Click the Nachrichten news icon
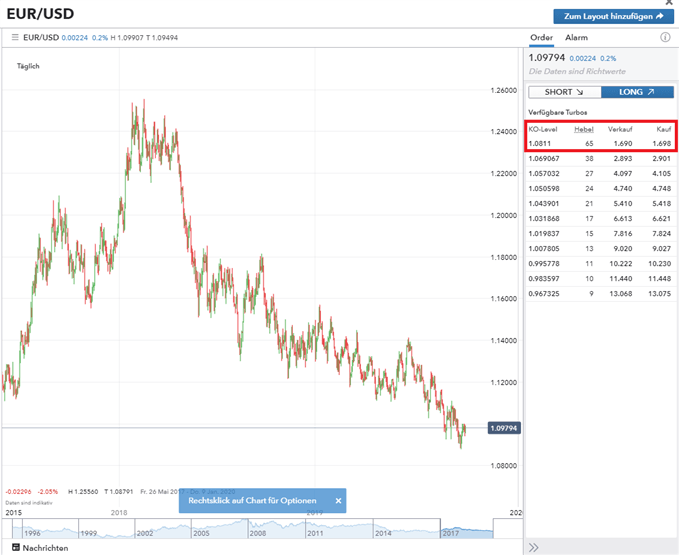This screenshot has height=555, width=679. (x=16, y=548)
